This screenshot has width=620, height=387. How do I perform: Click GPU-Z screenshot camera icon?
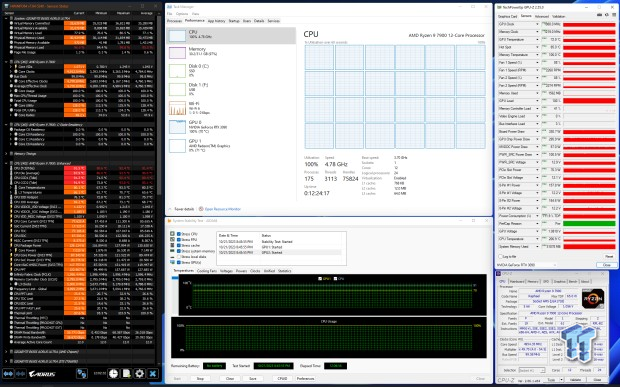pos(600,15)
